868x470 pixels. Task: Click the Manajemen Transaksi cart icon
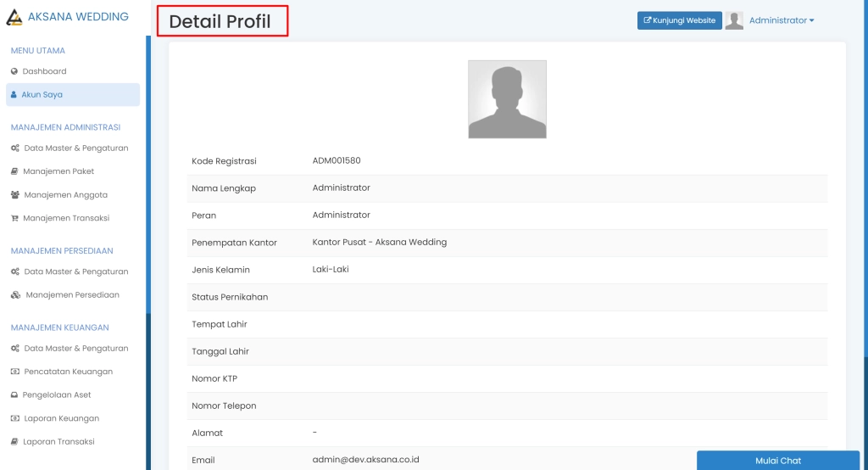(x=14, y=218)
